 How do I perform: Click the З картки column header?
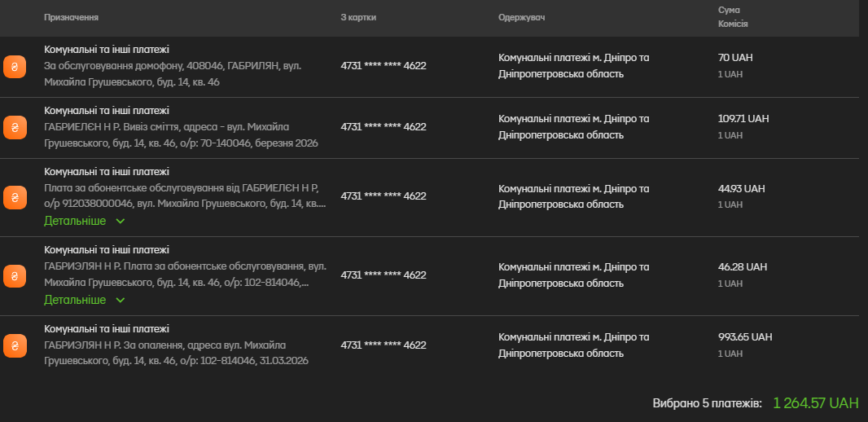[x=358, y=18]
